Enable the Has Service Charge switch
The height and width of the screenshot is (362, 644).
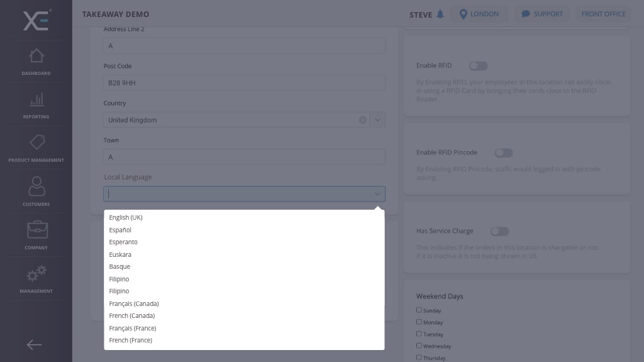point(499,231)
